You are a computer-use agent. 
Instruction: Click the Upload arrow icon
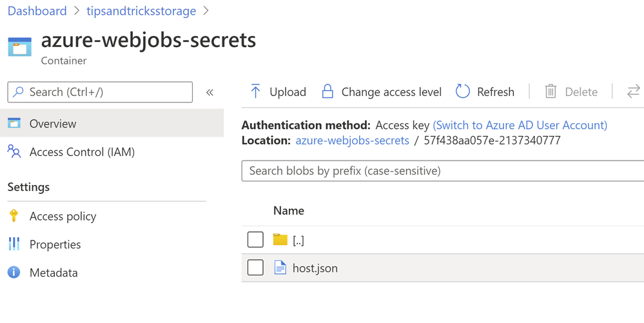tap(255, 92)
